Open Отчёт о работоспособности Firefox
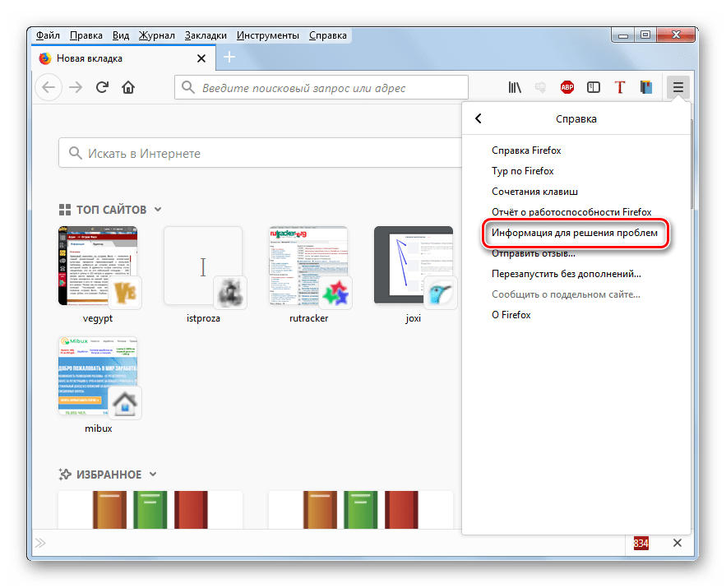Viewport: 726px width, 588px height. (576, 211)
